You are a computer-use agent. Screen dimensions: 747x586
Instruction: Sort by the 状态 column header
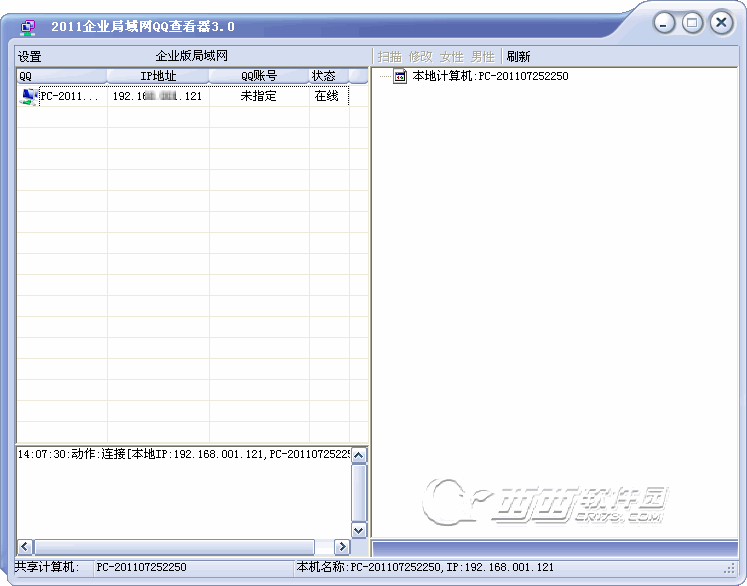329,76
